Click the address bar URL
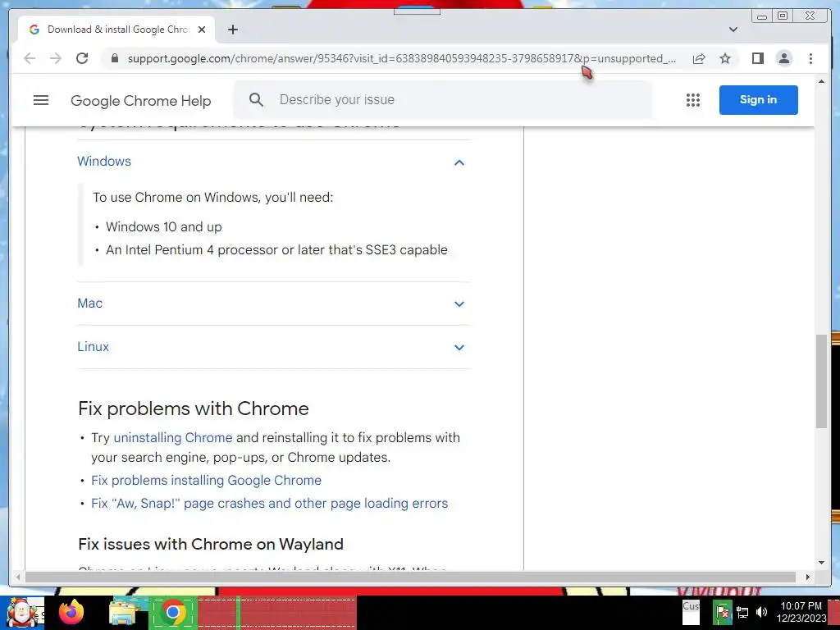The height and width of the screenshot is (630, 840). click(402, 58)
